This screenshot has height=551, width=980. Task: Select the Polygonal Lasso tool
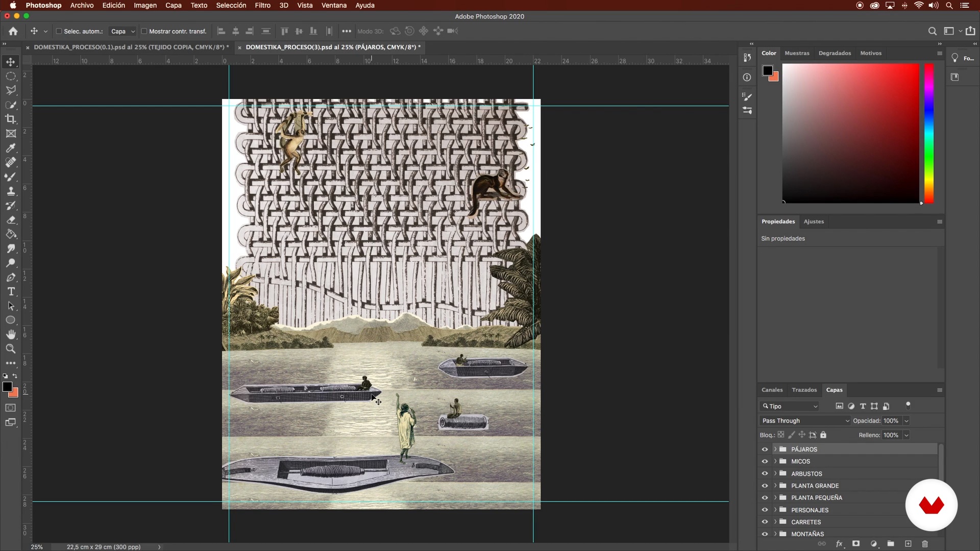click(x=11, y=90)
